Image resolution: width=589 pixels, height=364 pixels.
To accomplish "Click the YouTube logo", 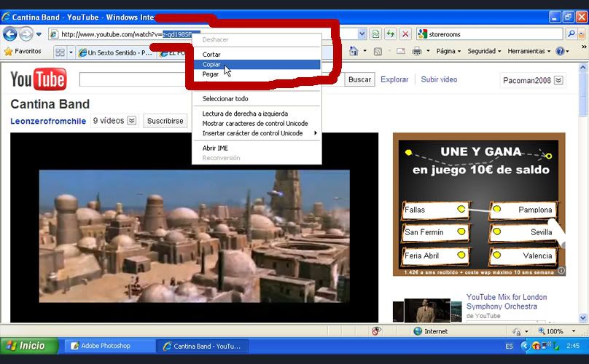I will 39,79.
